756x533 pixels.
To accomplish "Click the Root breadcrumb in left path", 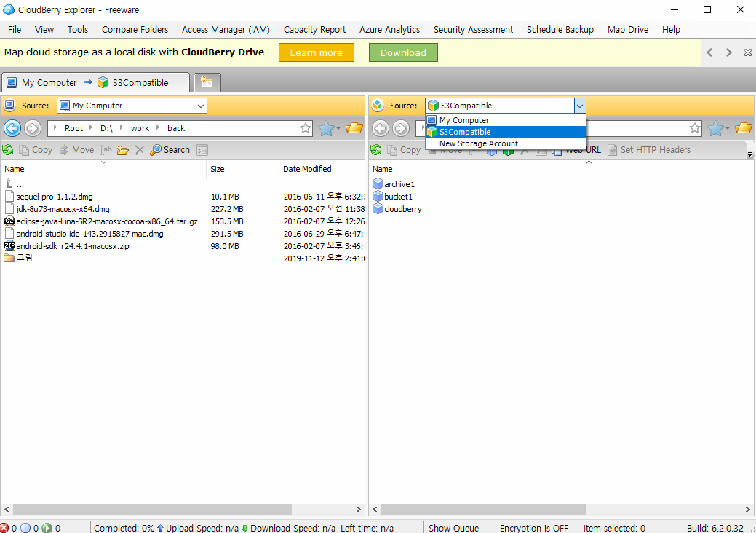I will 73,128.
